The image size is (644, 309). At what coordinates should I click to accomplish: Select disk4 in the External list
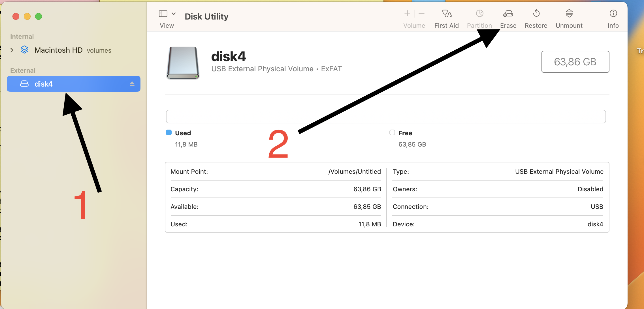coord(74,84)
